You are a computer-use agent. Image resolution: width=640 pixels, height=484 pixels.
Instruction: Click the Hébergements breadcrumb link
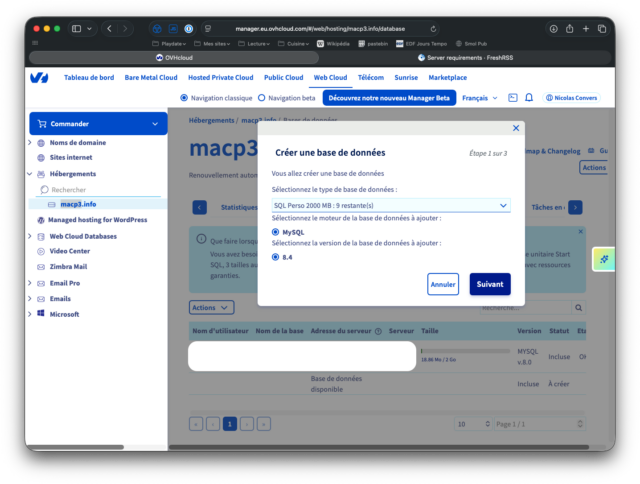point(211,120)
